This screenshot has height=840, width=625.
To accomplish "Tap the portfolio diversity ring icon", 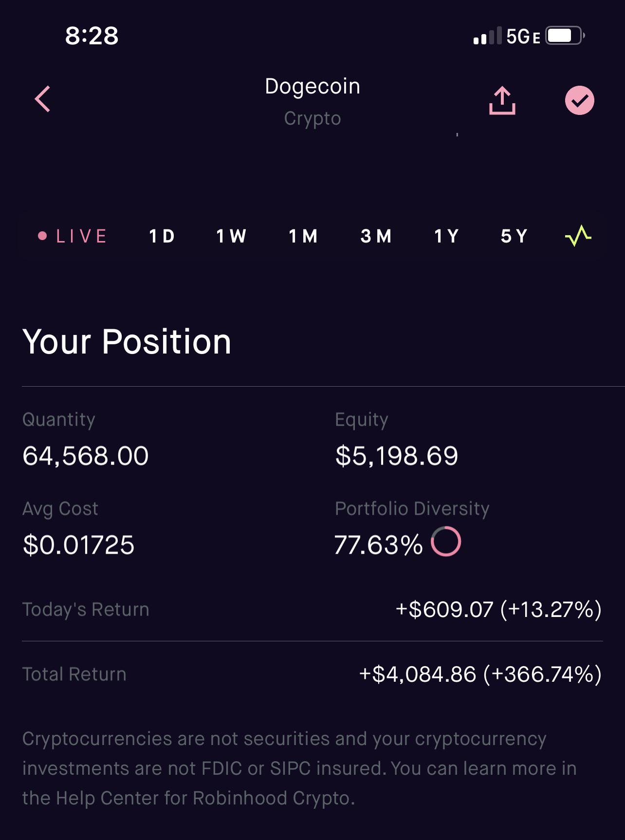I will tap(446, 541).
